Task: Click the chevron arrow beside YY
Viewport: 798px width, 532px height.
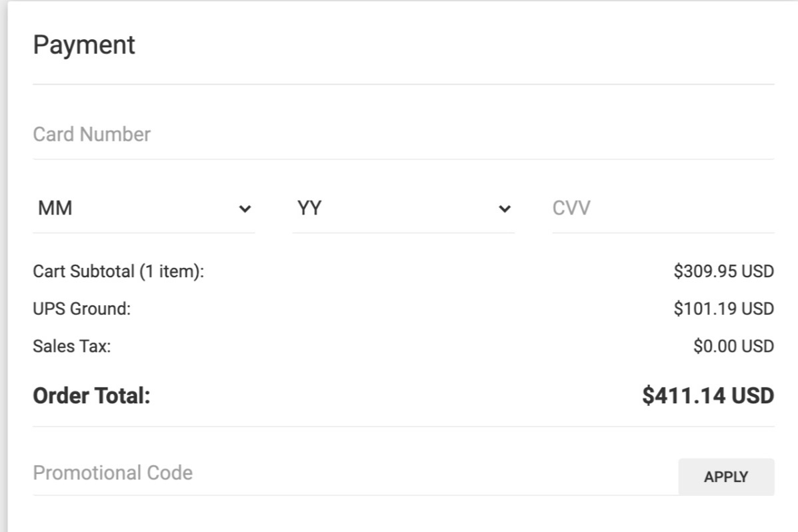Action: (x=505, y=209)
